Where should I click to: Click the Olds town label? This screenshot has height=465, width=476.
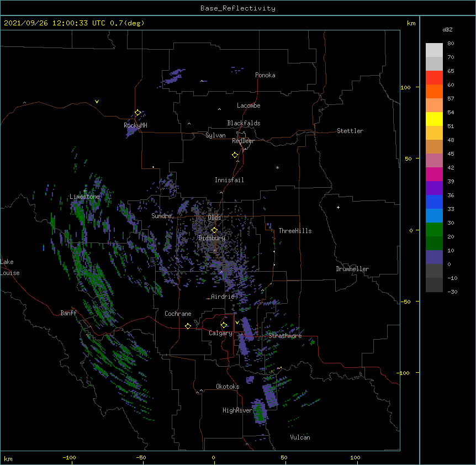214,218
